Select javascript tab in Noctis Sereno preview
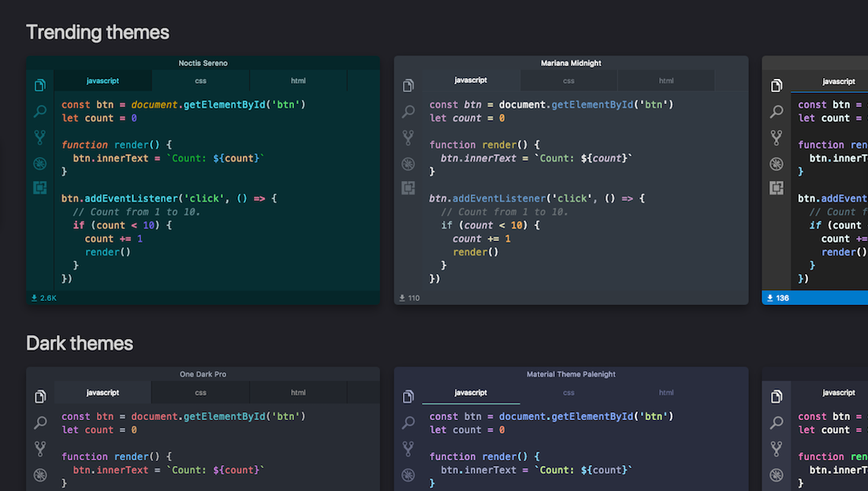 [x=102, y=81]
